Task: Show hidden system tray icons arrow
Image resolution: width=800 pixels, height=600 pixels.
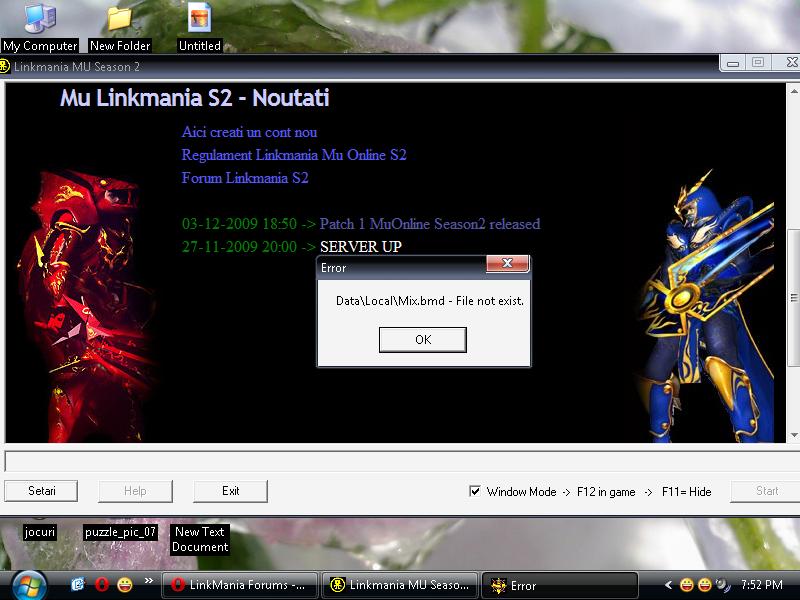Action: click(668, 585)
